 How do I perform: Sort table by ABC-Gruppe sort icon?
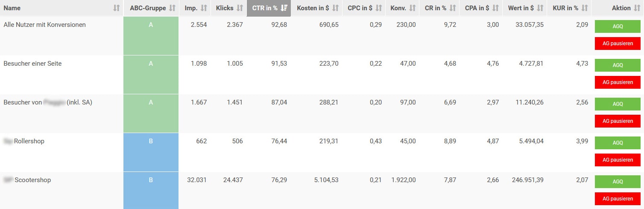point(172,8)
